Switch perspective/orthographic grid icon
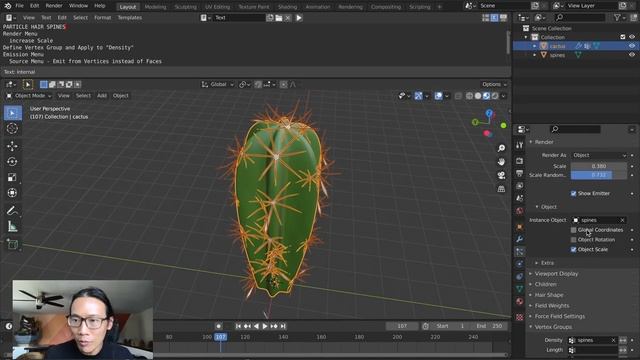Viewport: 640px width, 360px height. pos(501,189)
